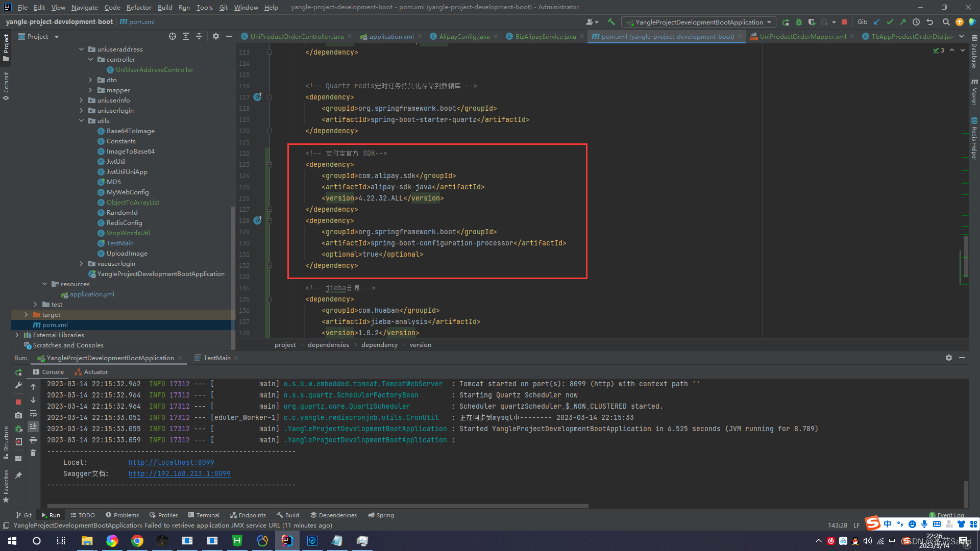Viewport: 980px width, 551px height.
Task: Expand the vueuserlogin folder
Action: coord(81,263)
